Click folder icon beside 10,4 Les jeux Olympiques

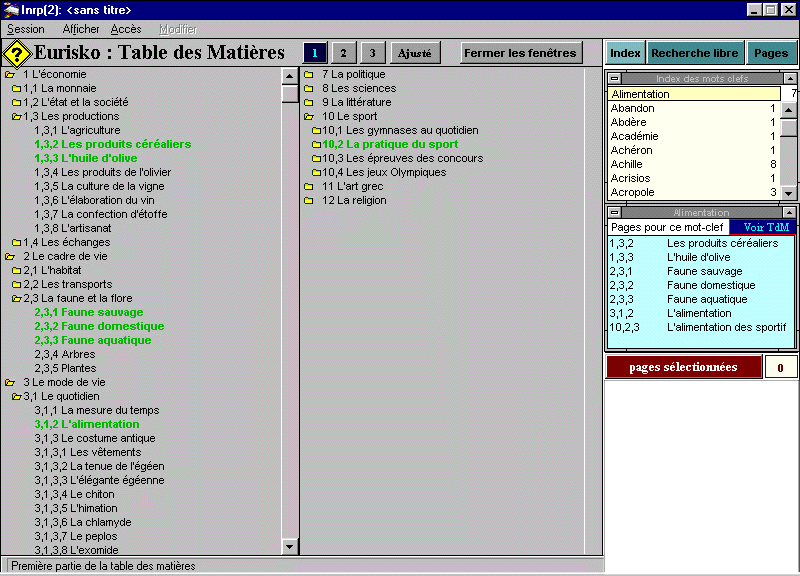[316, 173]
